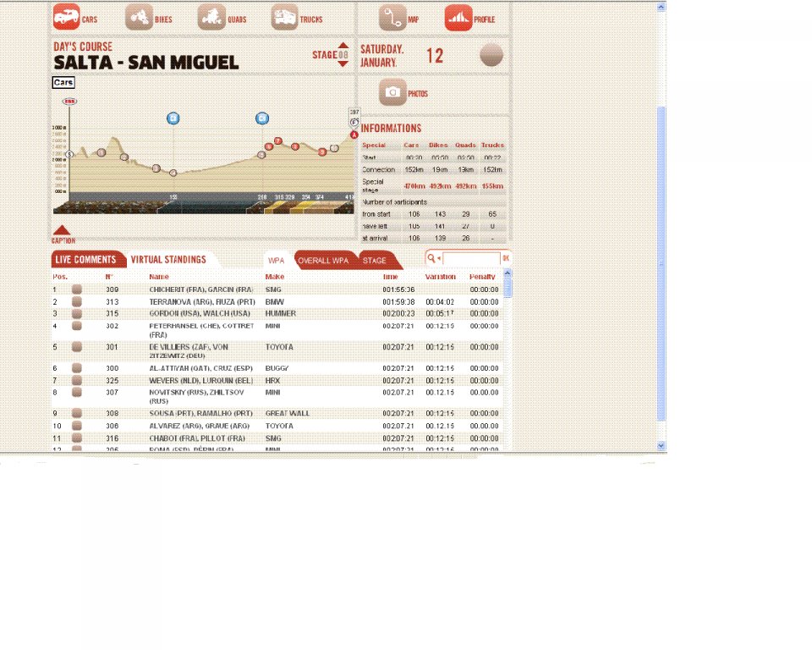Click driver icon for Terranova row
The height and width of the screenshot is (650, 812).
[77, 301]
